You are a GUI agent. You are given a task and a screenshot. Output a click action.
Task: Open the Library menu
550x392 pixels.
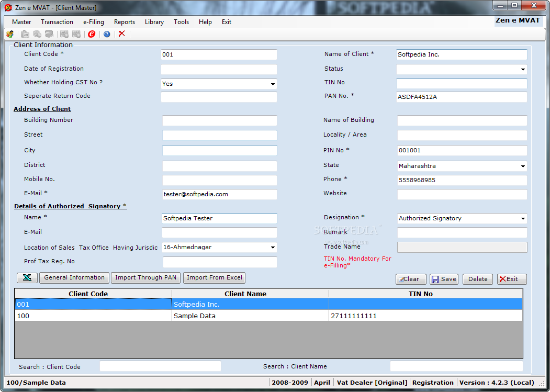tap(154, 22)
